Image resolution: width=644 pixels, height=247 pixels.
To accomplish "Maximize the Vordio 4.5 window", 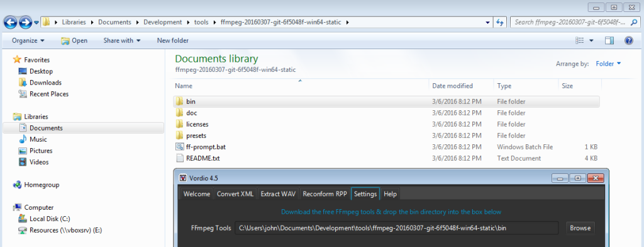I will pyautogui.click(x=578, y=178).
